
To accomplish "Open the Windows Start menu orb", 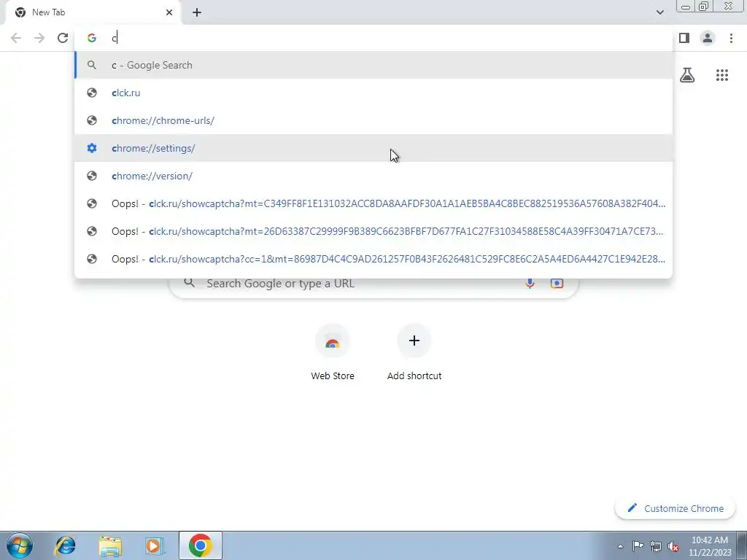I will [20, 545].
